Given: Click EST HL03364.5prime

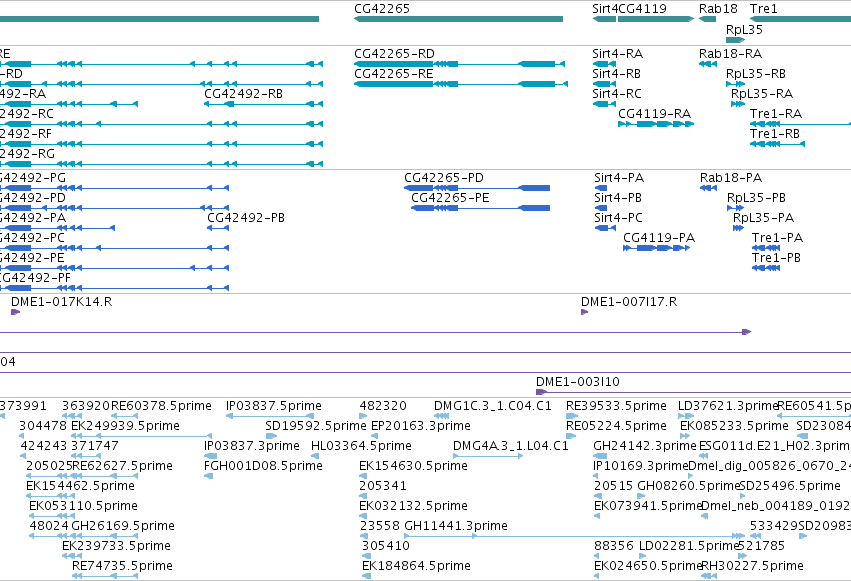Looking at the screenshot, I should click(315, 456).
